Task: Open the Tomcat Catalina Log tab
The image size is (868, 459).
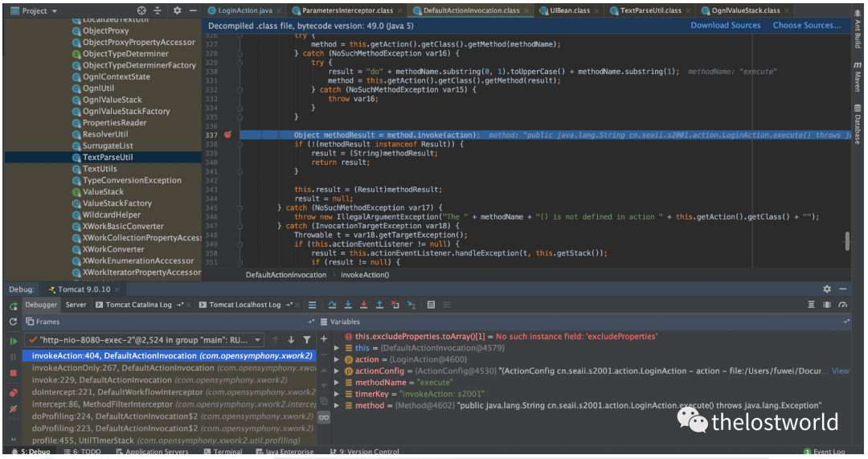Action: coord(139,305)
